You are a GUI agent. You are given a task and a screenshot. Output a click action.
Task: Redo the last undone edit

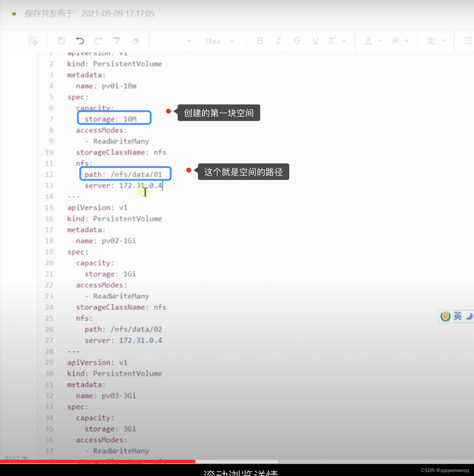[x=98, y=41]
